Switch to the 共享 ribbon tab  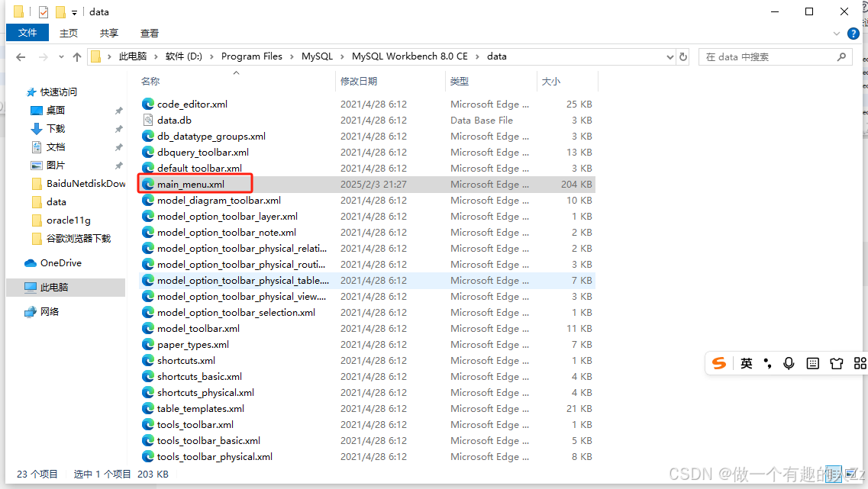[109, 34]
